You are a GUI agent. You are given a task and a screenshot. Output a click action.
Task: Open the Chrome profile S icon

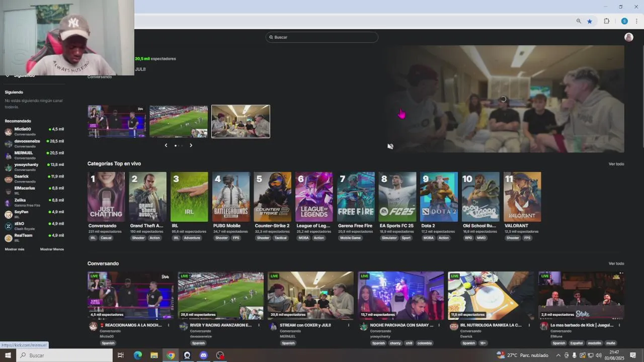tap(624, 21)
